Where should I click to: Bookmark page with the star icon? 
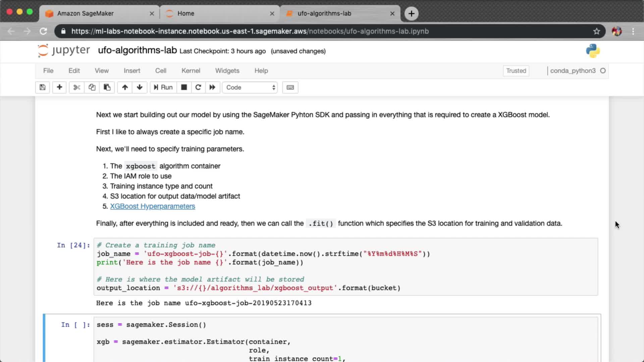click(596, 31)
